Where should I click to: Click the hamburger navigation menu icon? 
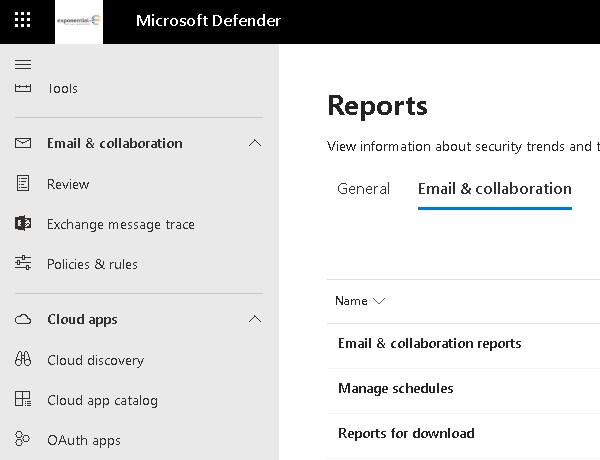click(23, 64)
